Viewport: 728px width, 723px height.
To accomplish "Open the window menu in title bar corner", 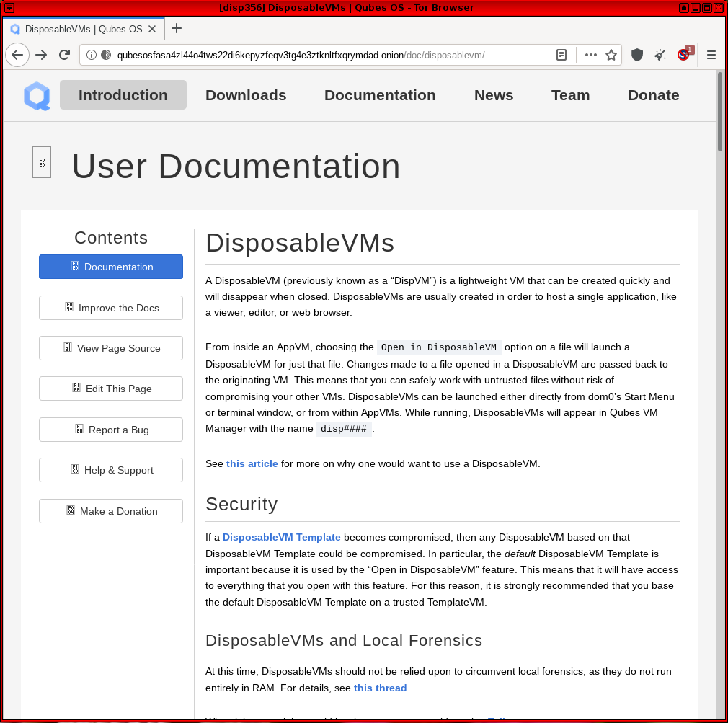I will [9, 7].
